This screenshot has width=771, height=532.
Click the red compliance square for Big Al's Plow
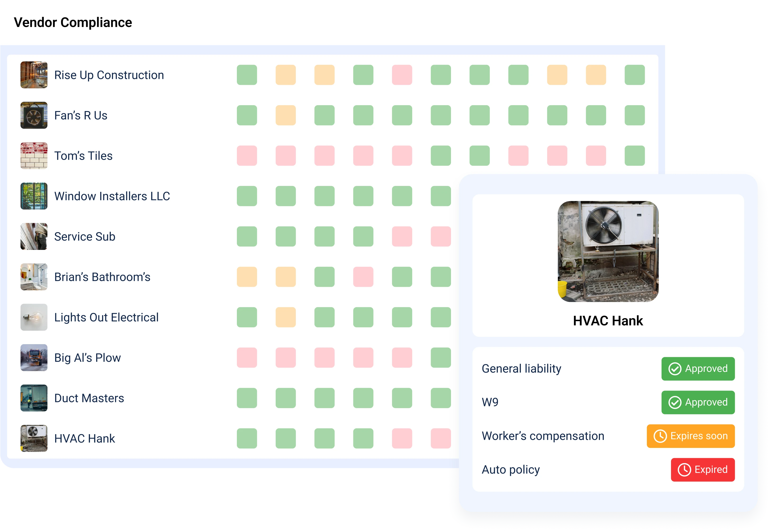[x=247, y=358]
